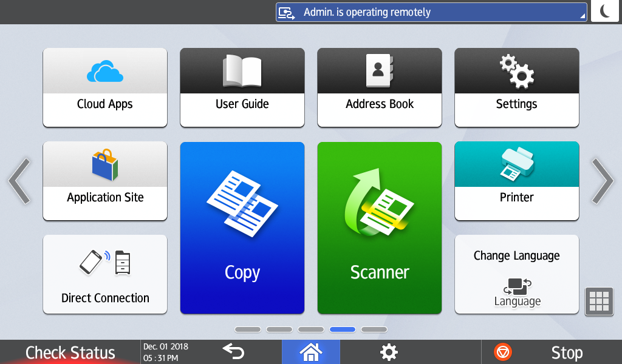Select the highlighted fourth page indicator dot

click(x=342, y=329)
